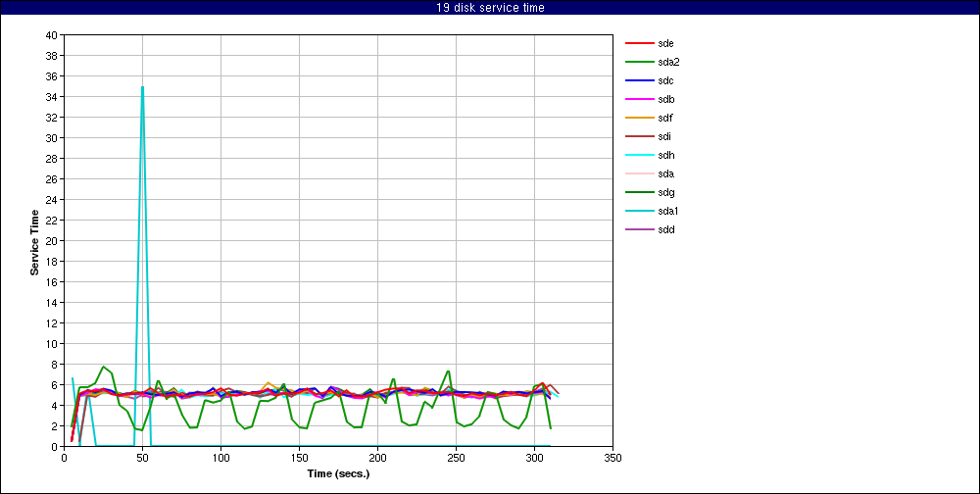The height and width of the screenshot is (494, 980).
Task: Click the sda2 green legend line
Action: pos(638,62)
